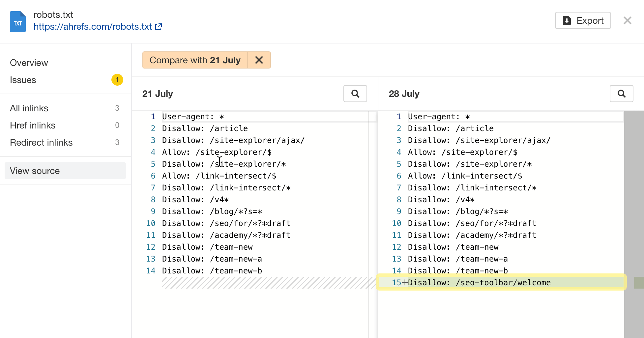The image size is (644, 338).
Task: Select the Overview sidebar item
Action: (29, 63)
